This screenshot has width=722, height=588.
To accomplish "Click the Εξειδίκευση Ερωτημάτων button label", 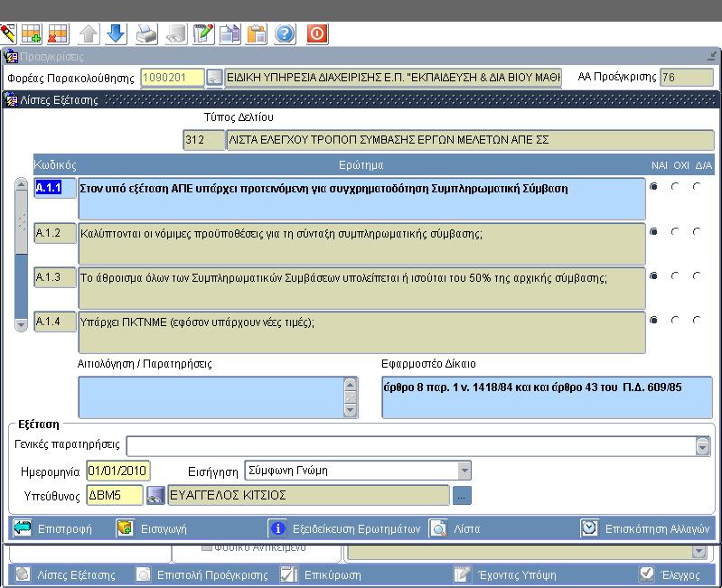I will coord(356,528).
